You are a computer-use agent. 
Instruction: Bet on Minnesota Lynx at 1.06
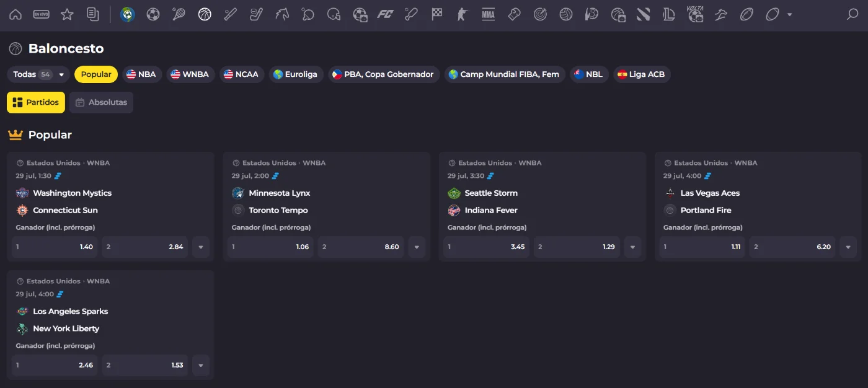[270, 247]
